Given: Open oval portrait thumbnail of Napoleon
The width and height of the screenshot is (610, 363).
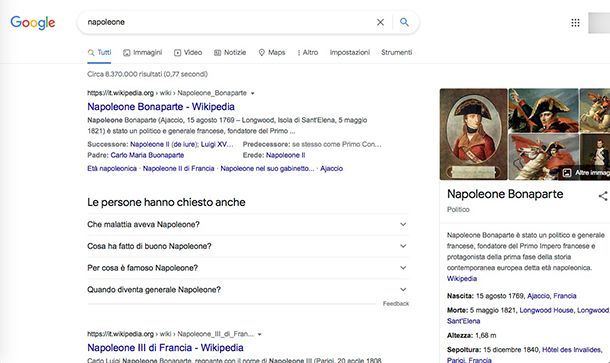Looking at the screenshot, I should (x=473, y=134).
